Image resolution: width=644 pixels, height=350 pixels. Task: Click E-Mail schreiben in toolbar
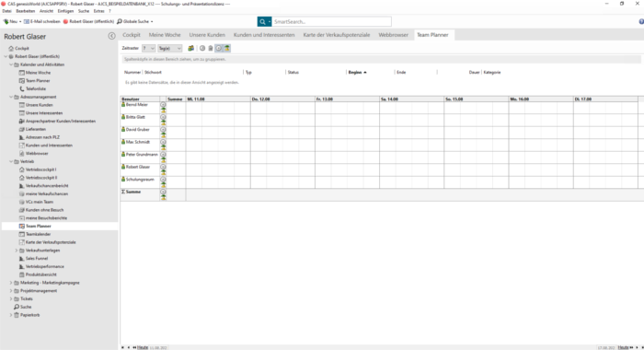pyautogui.click(x=42, y=21)
